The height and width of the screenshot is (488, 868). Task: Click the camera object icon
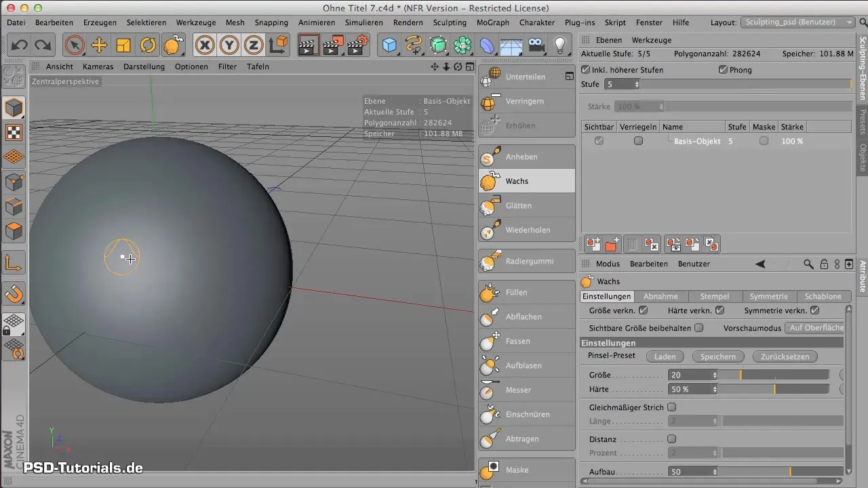[x=536, y=45]
